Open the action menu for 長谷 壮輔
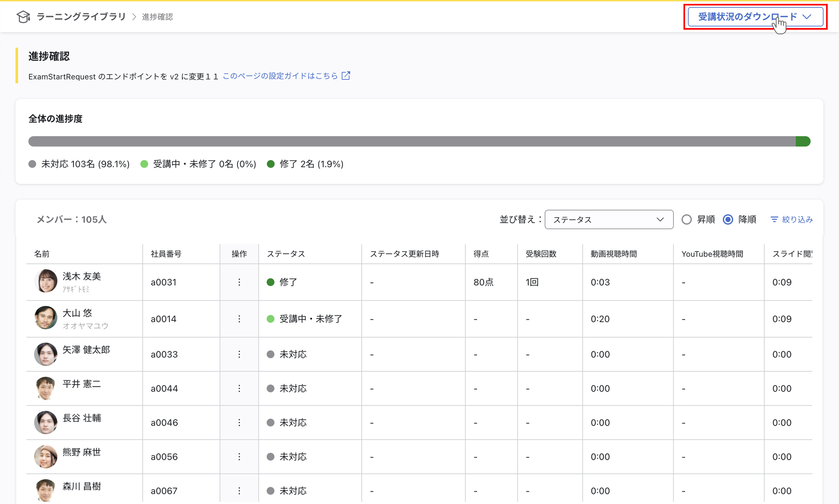839x504 pixels. pyautogui.click(x=239, y=422)
